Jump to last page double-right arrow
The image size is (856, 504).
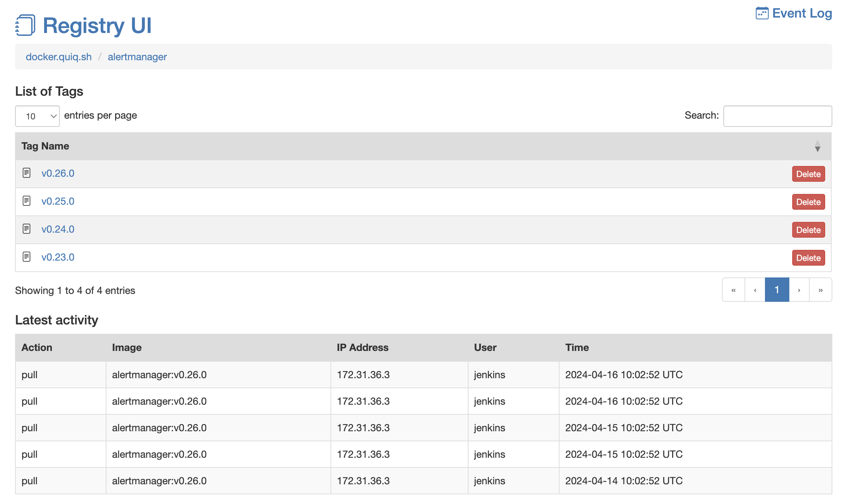821,290
